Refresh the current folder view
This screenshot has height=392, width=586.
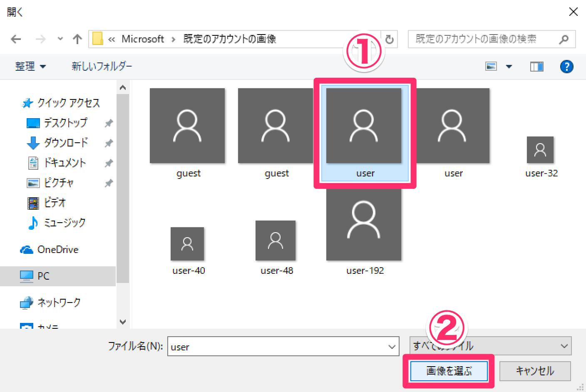(390, 39)
